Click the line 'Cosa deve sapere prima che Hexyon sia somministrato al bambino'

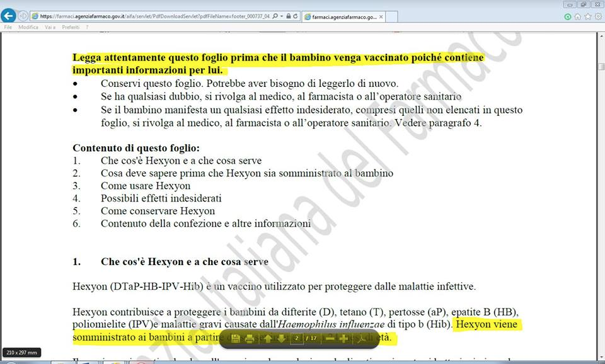click(x=247, y=173)
